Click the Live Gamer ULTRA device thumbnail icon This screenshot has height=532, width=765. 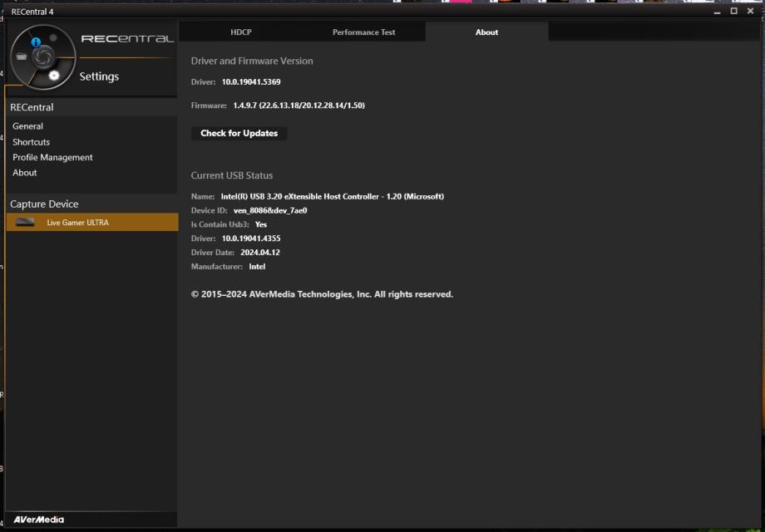(x=25, y=222)
